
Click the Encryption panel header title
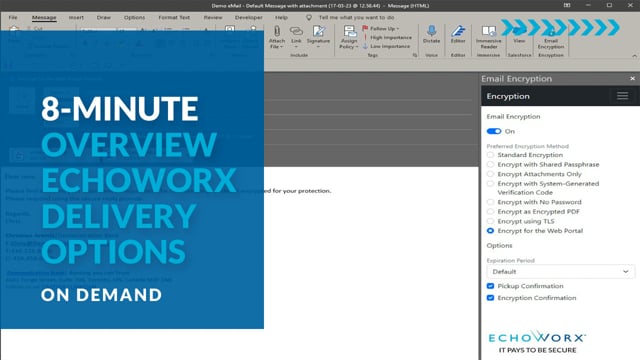[508, 96]
